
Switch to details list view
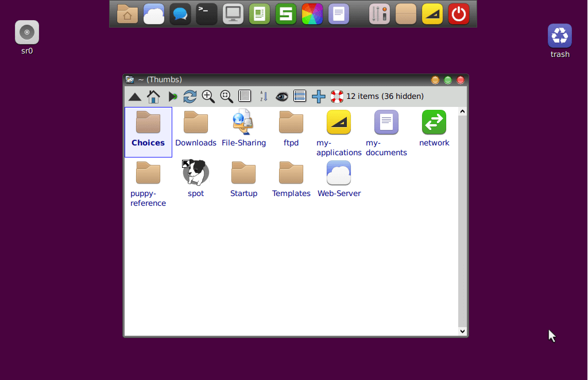245,96
